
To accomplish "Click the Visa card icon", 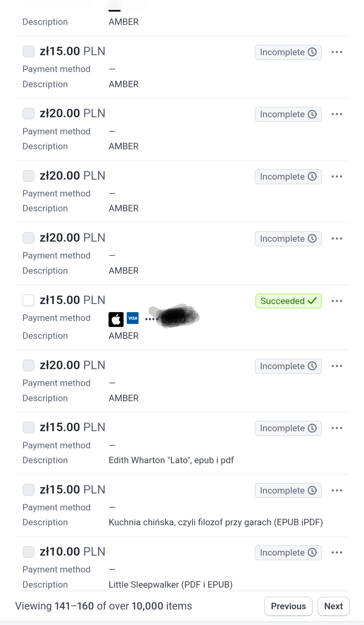I will tap(133, 318).
